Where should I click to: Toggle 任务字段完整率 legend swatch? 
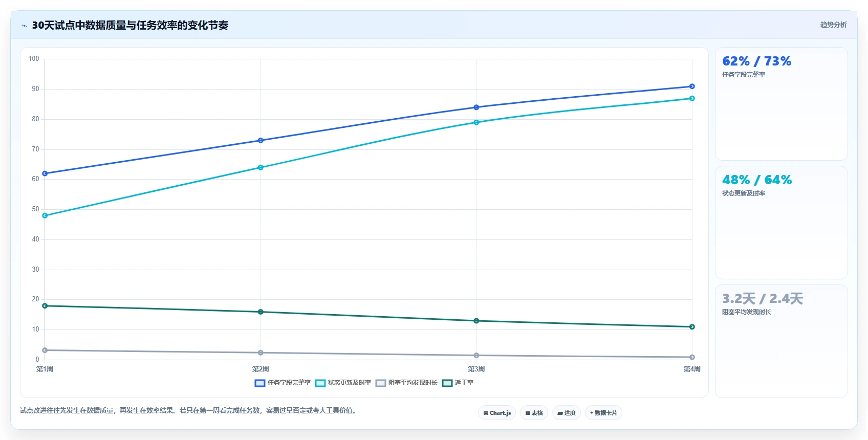[260, 383]
